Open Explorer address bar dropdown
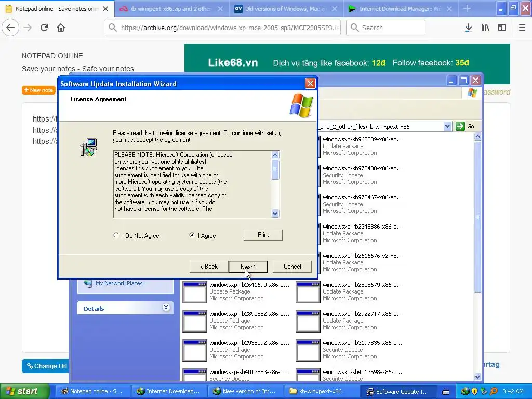Image resolution: width=532 pixels, height=399 pixels. tap(447, 126)
